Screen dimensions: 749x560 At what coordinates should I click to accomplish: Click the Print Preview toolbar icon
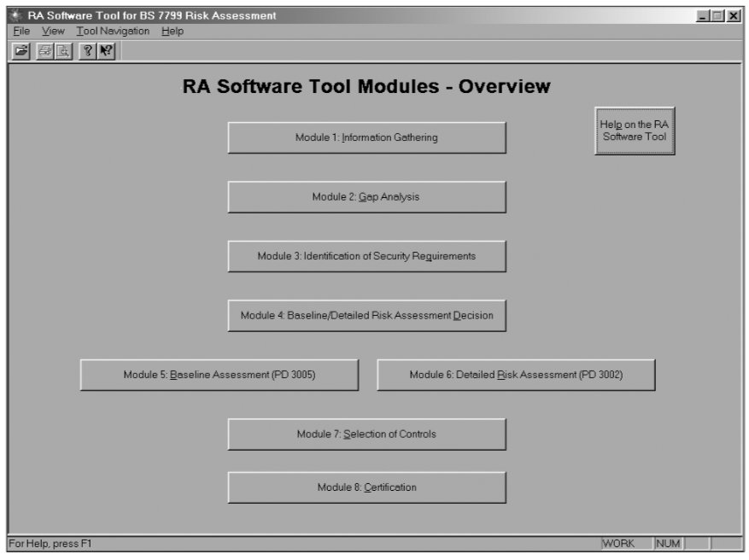[x=63, y=50]
